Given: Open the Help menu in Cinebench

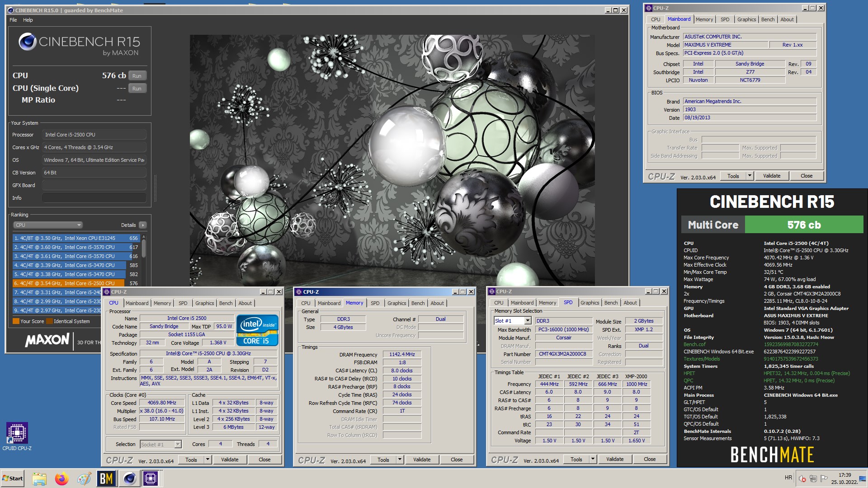Looking at the screenshot, I should (x=28, y=20).
